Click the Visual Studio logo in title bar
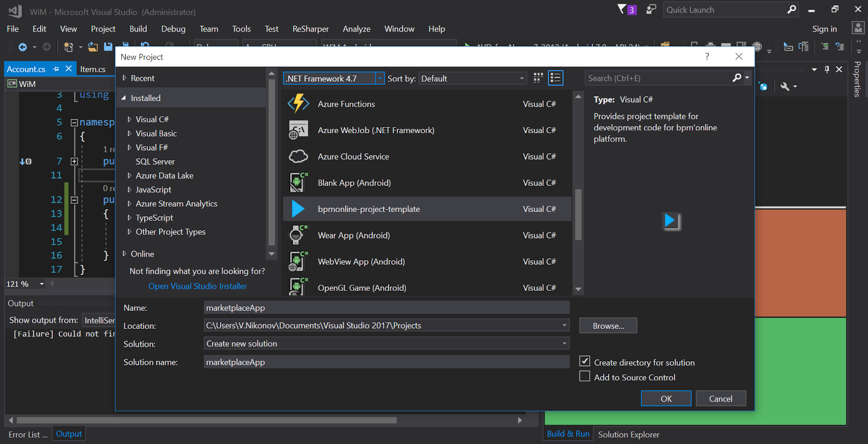The image size is (868, 444). [x=15, y=11]
